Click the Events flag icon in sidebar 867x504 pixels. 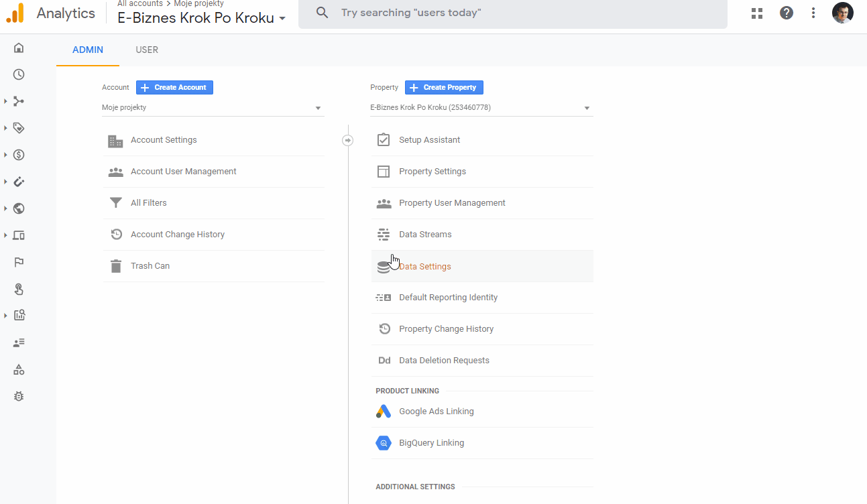19,262
